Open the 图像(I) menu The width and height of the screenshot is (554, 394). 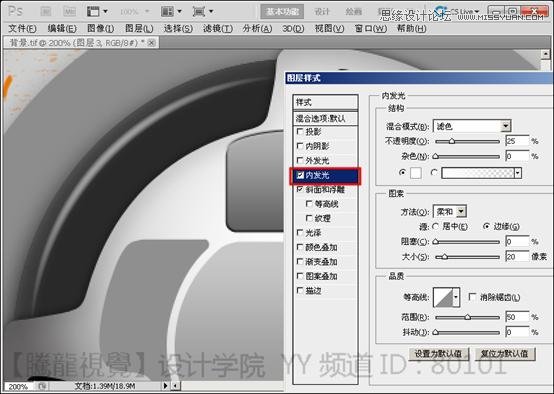tap(100, 29)
